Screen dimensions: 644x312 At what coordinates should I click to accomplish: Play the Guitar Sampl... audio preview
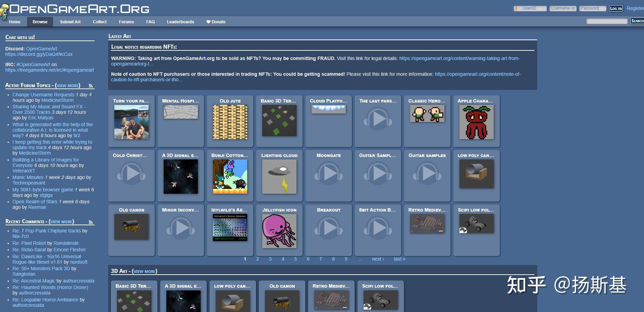coord(378,173)
